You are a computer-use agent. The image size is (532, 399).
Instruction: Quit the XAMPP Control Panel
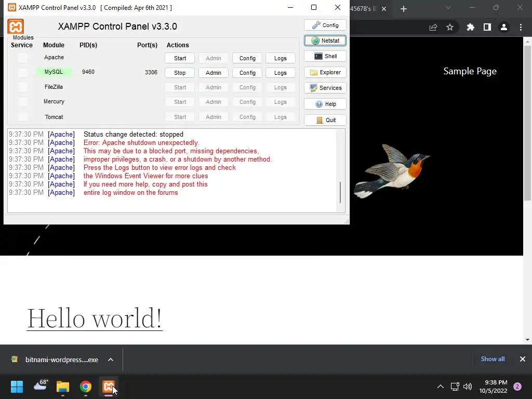tap(325, 120)
